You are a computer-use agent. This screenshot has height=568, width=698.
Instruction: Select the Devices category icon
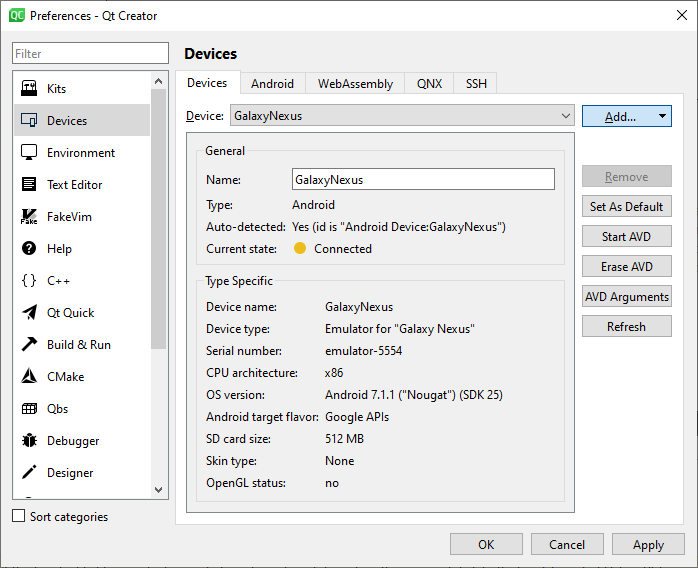(29, 120)
